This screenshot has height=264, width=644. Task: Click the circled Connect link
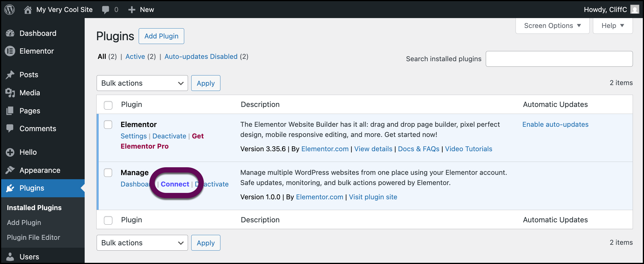175,184
